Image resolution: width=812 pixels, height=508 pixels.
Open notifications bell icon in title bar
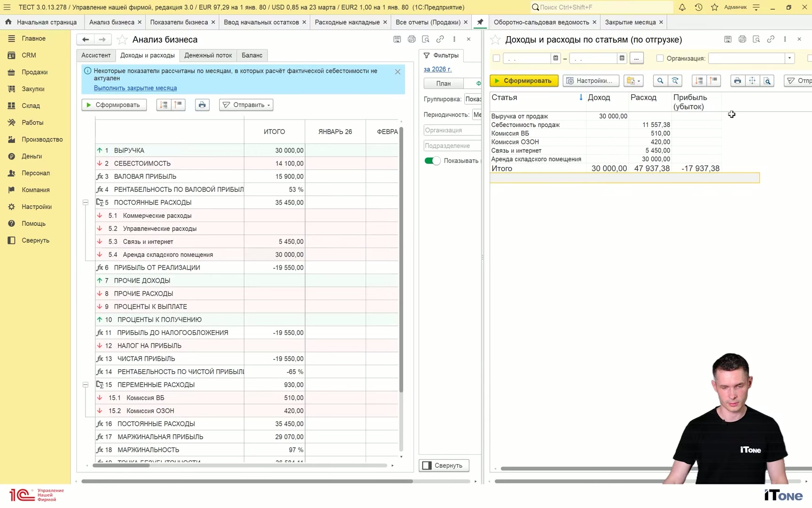pyautogui.click(x=682, y=7)
